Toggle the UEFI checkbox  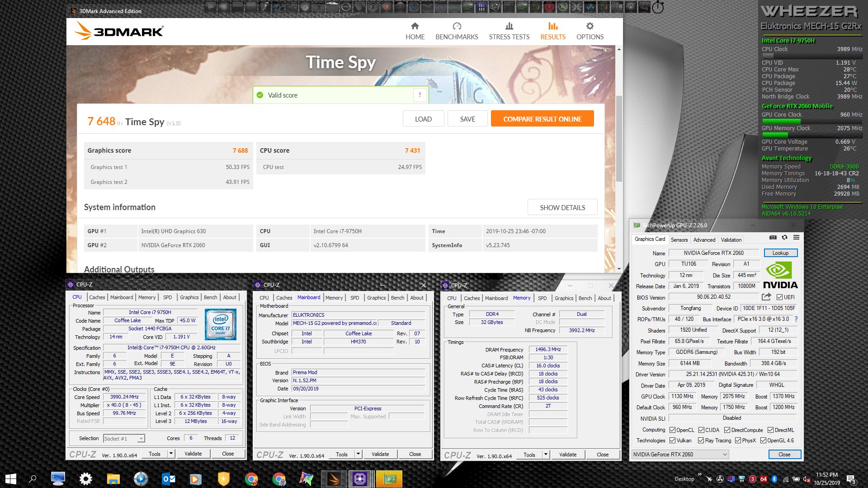coord(779,297)
